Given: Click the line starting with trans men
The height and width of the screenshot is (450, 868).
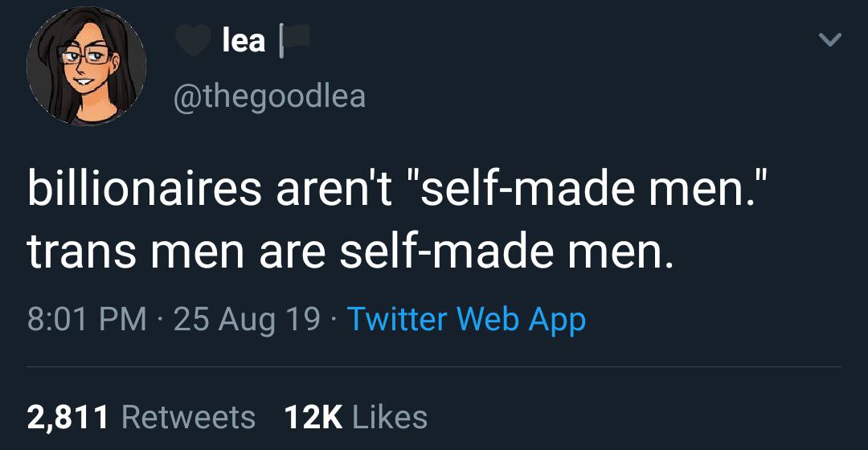Looking at the screenshot, I should pyautogui.click(x=348, y=251).
